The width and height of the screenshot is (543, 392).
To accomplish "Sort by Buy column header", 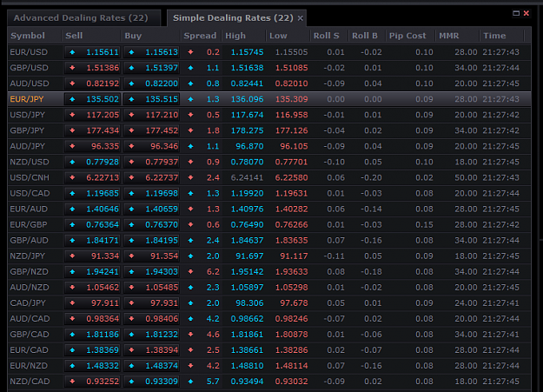I will pos(150,36).
